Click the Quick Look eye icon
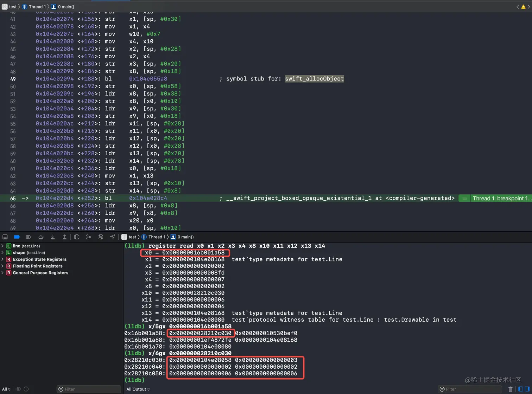 [18, 389]
